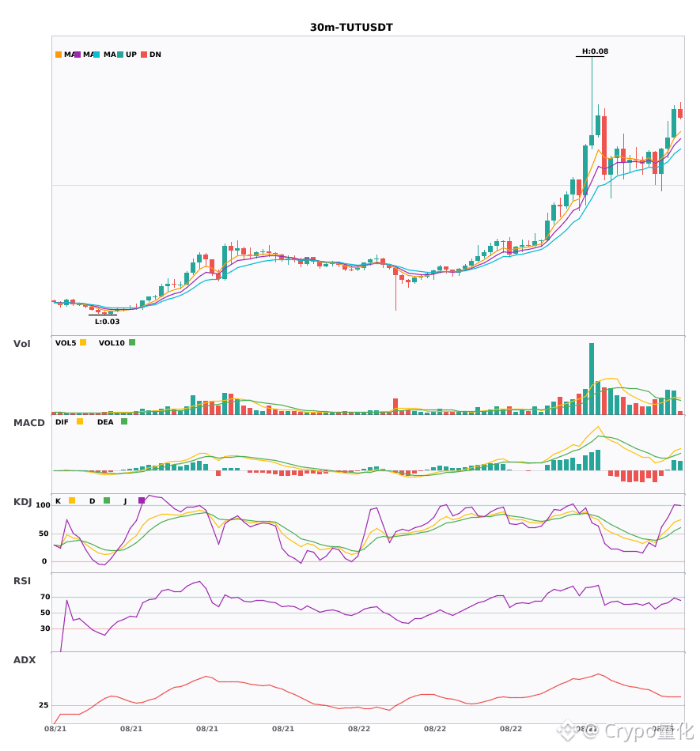
Task: Click the MACD panel heading
Action: pyautogui.click(x=28, y=423)
